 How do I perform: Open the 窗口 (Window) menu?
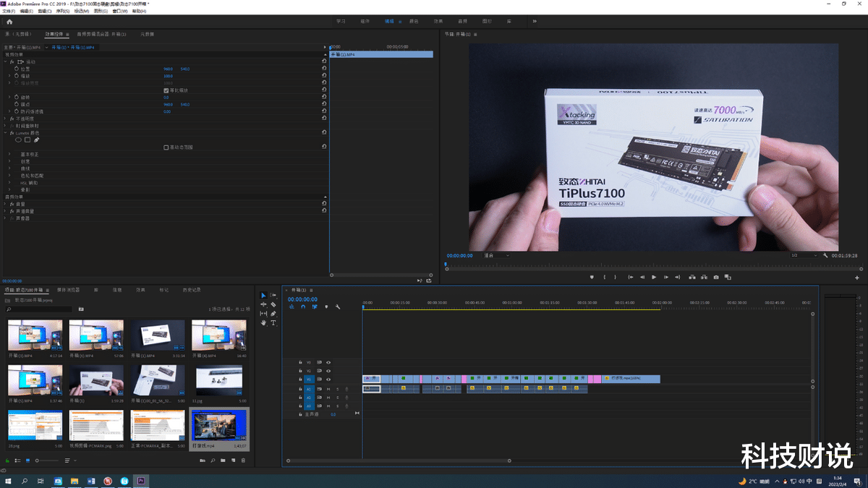[x=120, y=12]
